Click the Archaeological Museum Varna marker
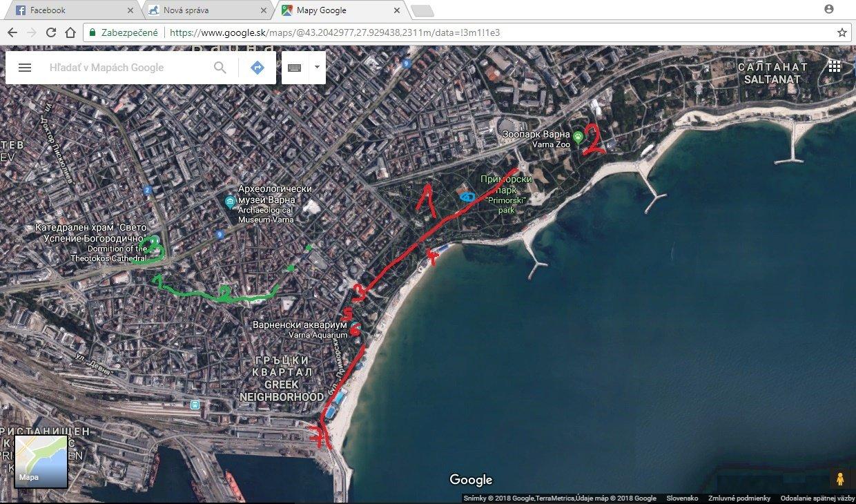 (x=230, y=202)
